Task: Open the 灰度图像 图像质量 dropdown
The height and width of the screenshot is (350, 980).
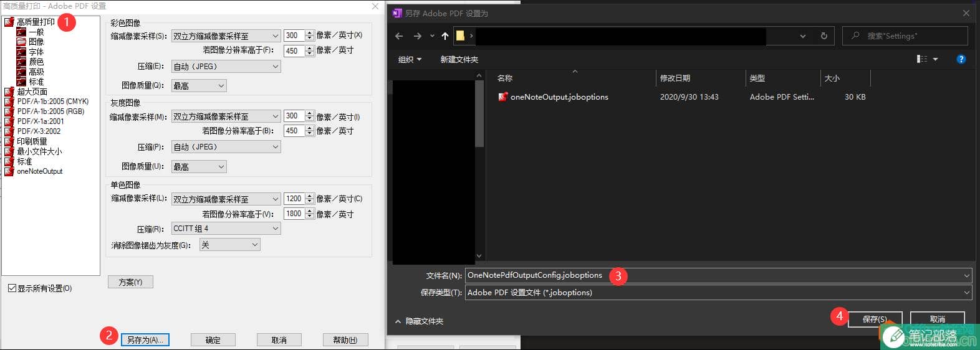Action: click(199, 167)
